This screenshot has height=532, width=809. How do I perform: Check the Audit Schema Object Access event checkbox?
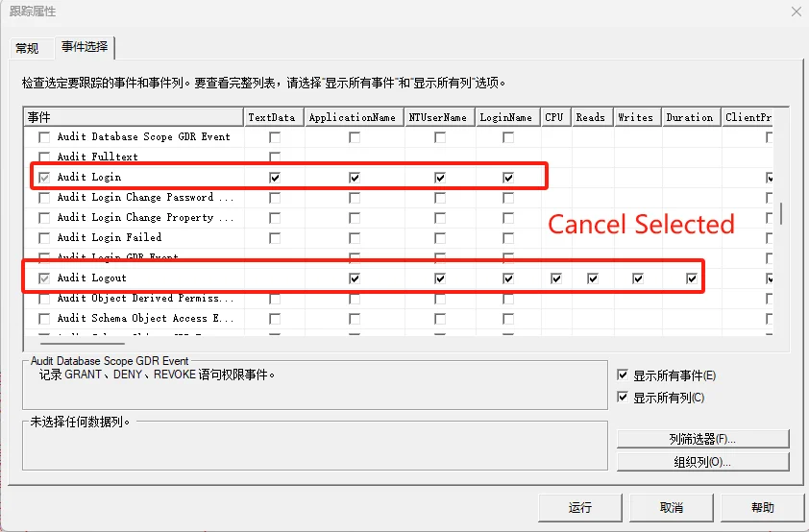(44, 319)
